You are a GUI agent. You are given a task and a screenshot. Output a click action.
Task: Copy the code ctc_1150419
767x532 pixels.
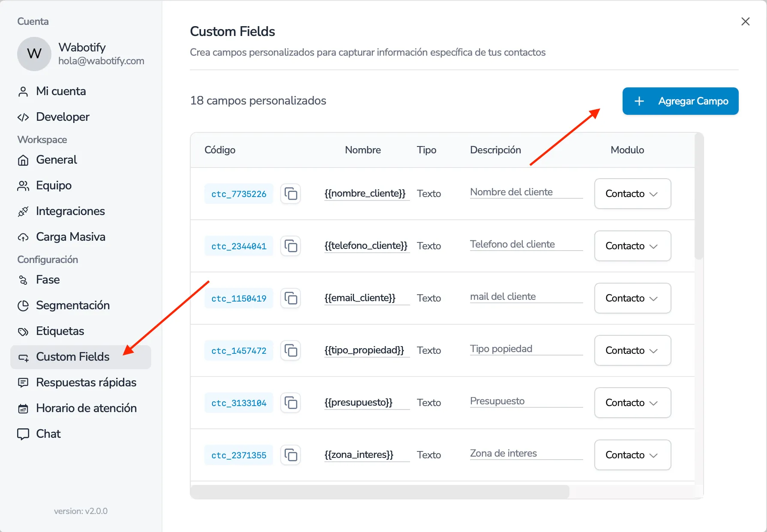291,298
